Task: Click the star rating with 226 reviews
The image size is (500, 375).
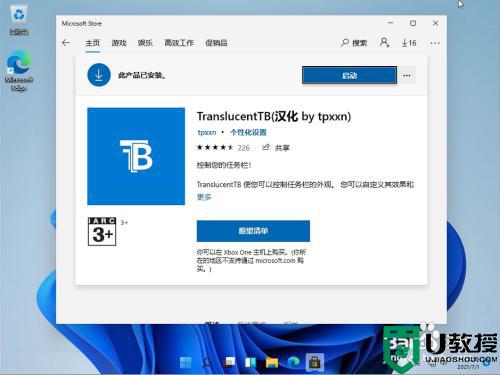Action: tap(223, 148)
